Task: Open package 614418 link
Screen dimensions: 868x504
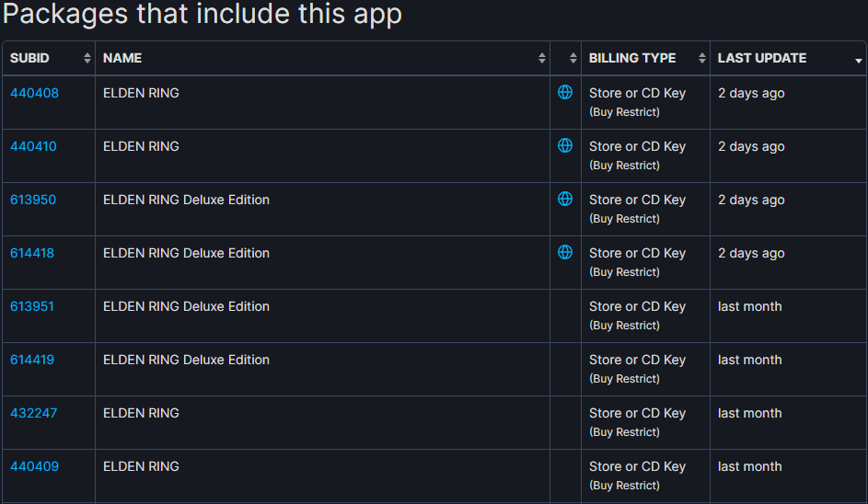Action: pos(32,253)
